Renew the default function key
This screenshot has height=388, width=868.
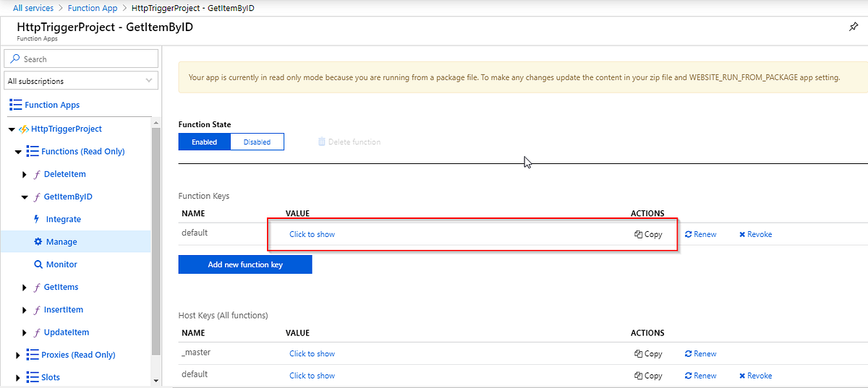tap(700, 234)
